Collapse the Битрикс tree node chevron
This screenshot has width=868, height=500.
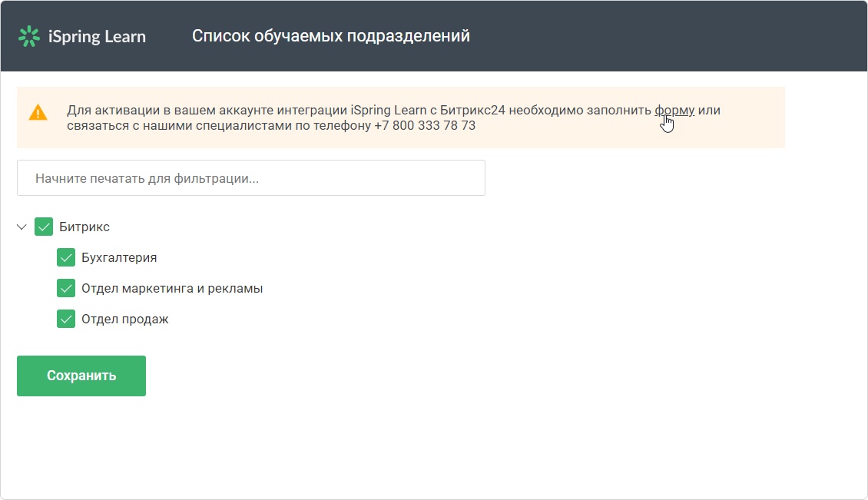[x=22, y=227]
